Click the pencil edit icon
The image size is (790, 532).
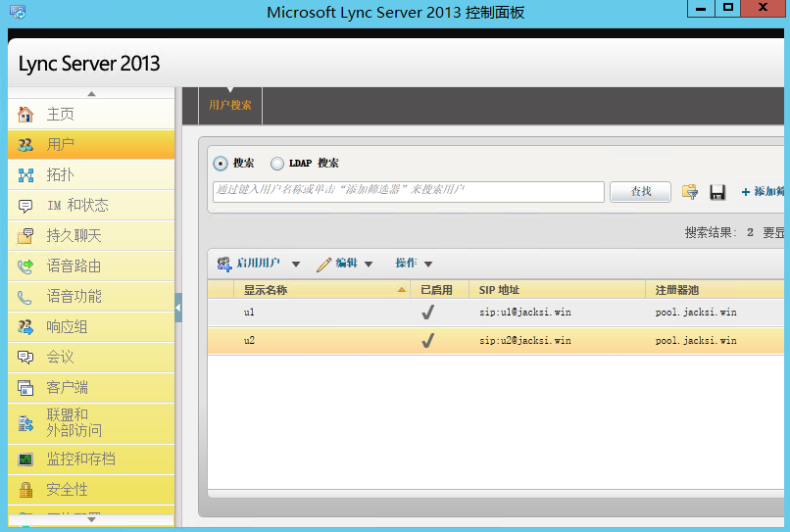pos(323,264)
